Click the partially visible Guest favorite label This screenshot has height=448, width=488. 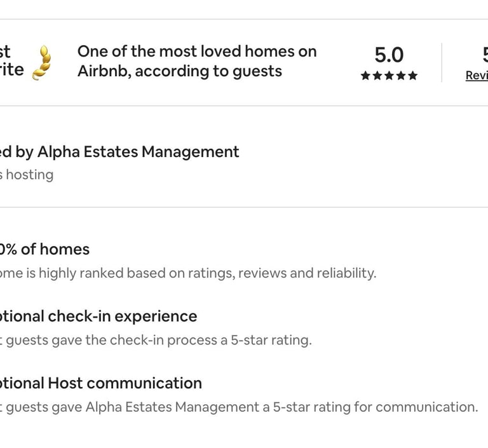point(12,61)
